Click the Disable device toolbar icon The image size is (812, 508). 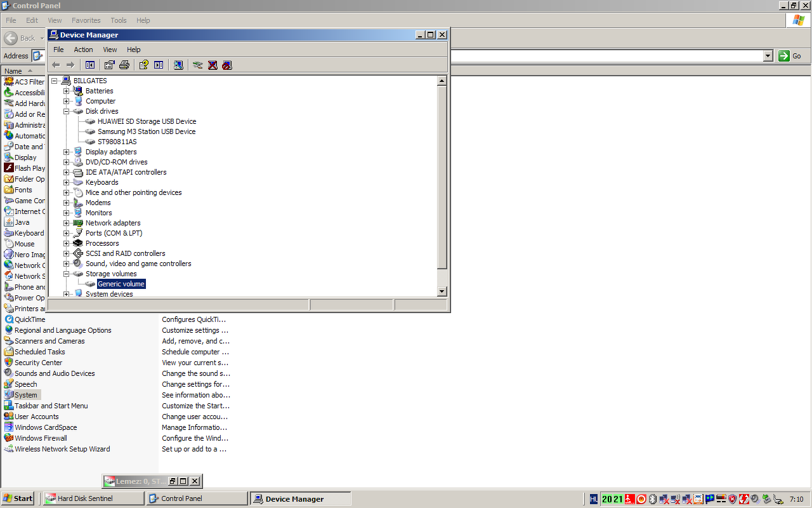(x=227, y=65)
